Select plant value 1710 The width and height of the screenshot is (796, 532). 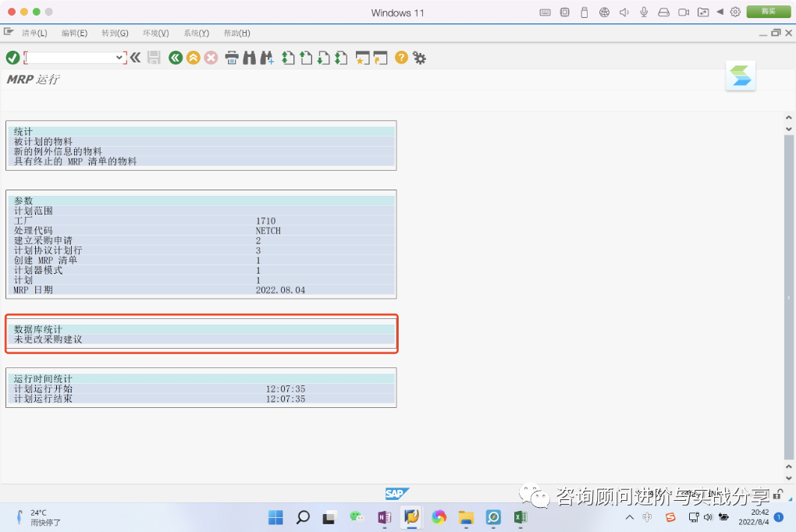(x=265, y=221)
